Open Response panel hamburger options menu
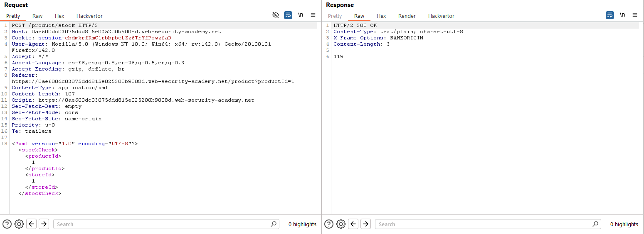Image resolution: width=644 pixels, height=234 pixels. pyautogui.click(x=635, y=15)
